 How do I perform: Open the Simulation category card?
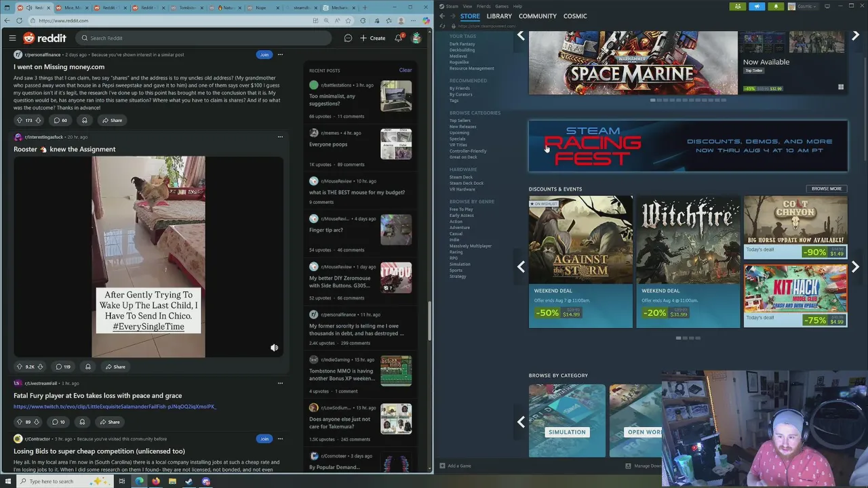(567, 420)
